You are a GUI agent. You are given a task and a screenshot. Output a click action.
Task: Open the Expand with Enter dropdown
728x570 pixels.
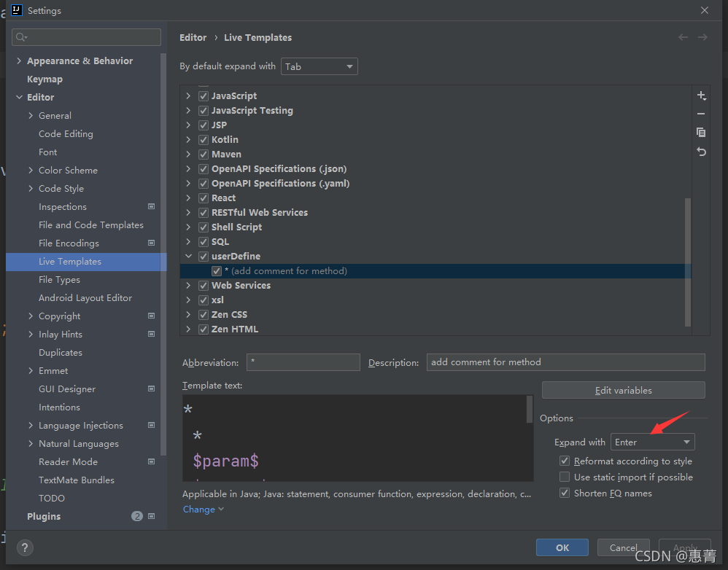point(652,442)
